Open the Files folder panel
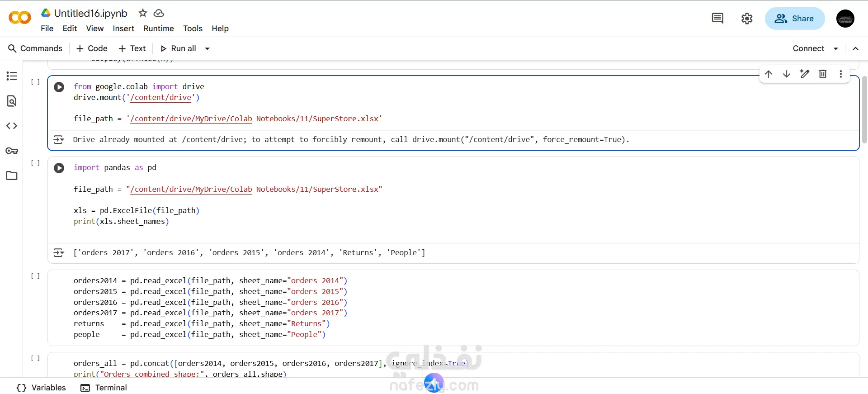Viewport: 868px width, 394px height. pyautogui.click(x=12, y=176)
